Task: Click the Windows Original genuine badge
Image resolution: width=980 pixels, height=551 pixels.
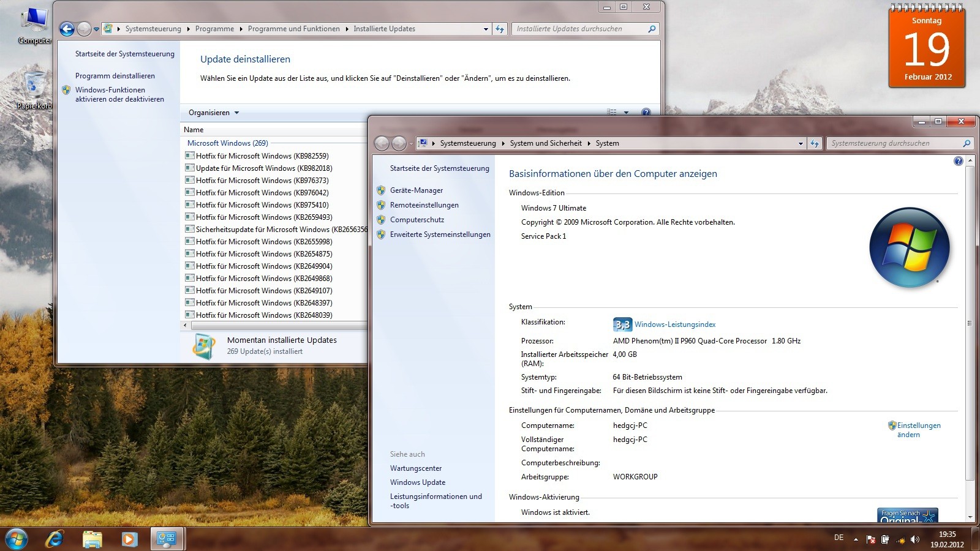Action: pyautogui.click(x=908, y=515)
